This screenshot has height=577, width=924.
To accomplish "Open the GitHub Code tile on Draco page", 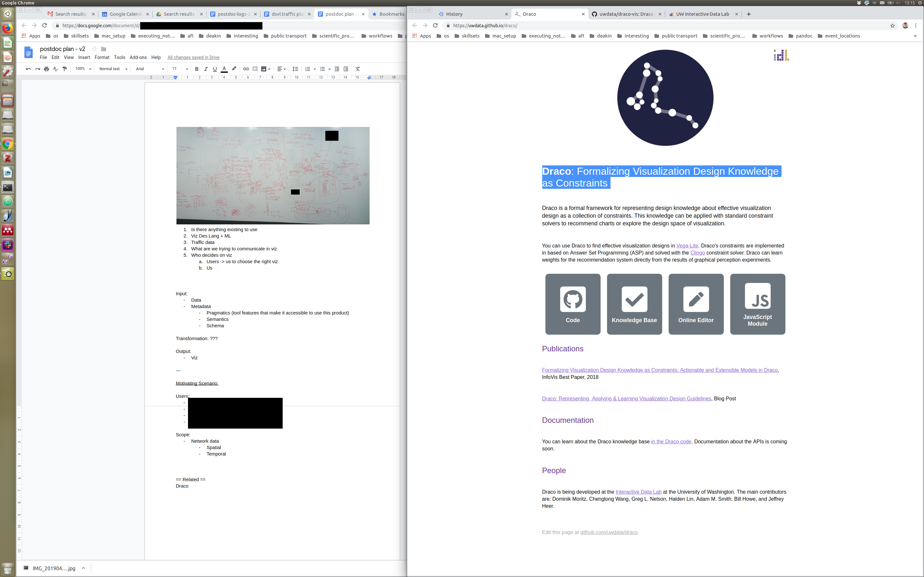I will pos(572,304).
